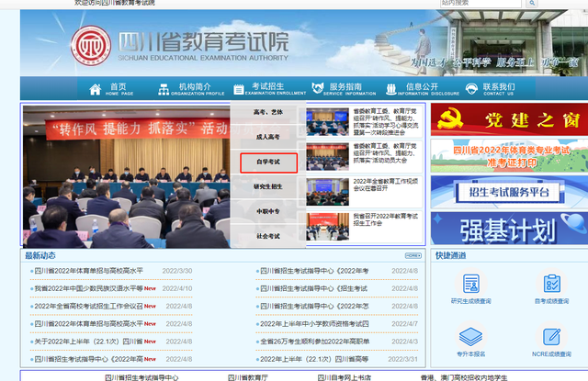Select 社会考试 in the dropdown menu

(x=268, y=236)
